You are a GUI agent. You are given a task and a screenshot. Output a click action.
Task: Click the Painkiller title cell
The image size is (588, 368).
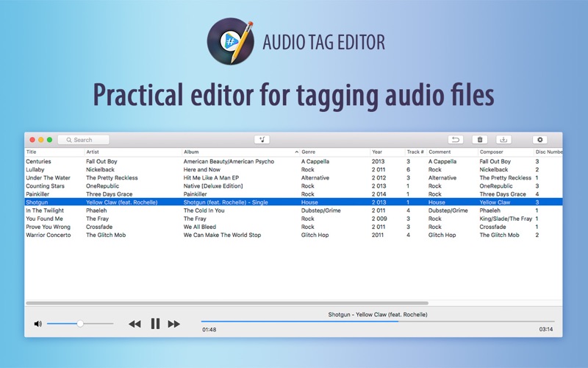click(37, 194)
